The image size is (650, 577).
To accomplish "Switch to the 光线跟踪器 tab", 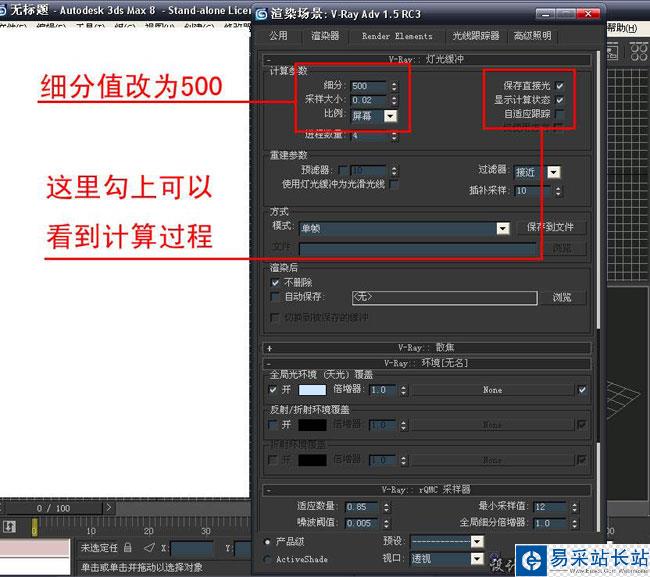I will click(475, 36).
